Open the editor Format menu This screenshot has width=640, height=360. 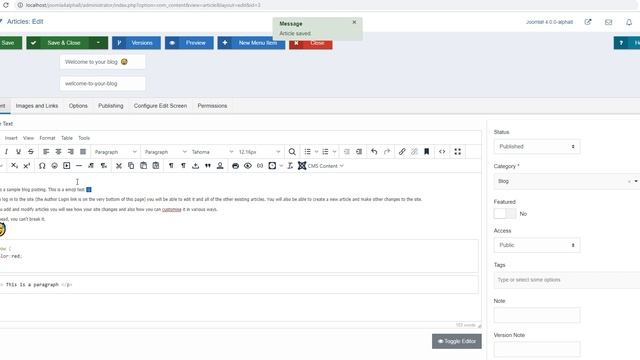(x=47, y=138)
